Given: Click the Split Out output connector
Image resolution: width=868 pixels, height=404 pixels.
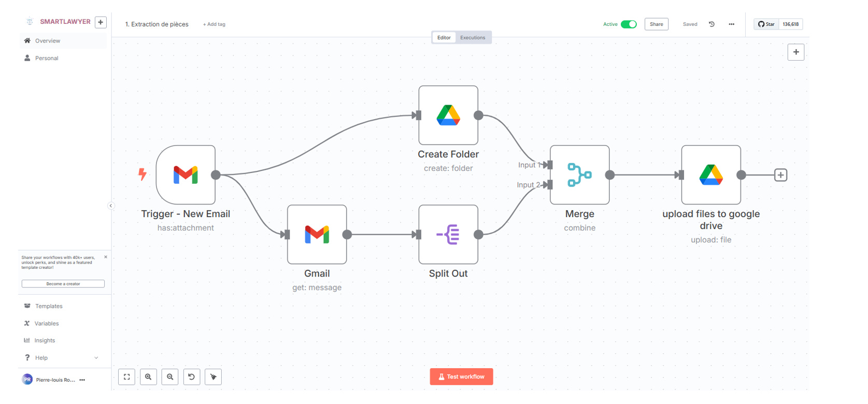Looking at the screenshot, I should coord(478,235).
